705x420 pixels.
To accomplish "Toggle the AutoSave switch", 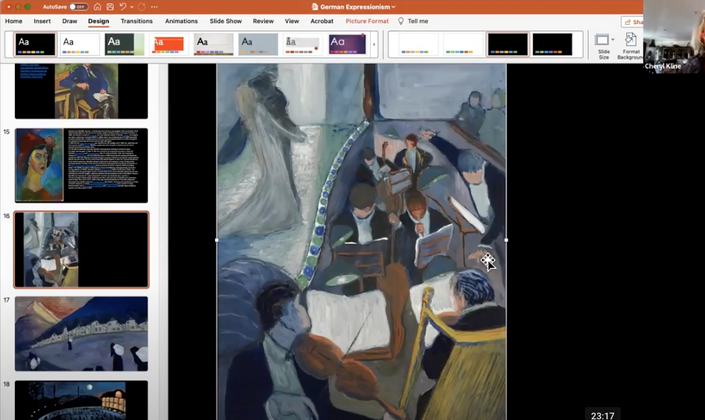I will coord(79,7).
